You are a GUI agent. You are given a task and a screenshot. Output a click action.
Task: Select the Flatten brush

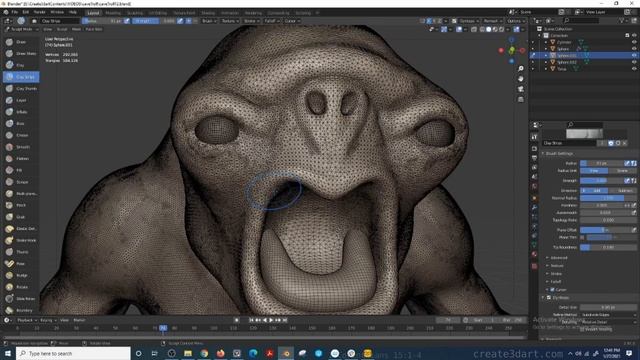pyautogui.click(x=21, y=159)
